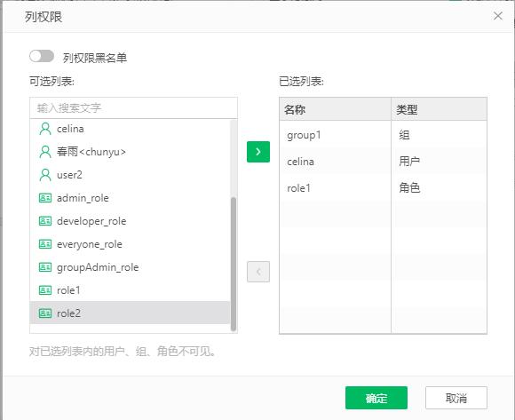Select role1 in the available list

pos(130,290)
